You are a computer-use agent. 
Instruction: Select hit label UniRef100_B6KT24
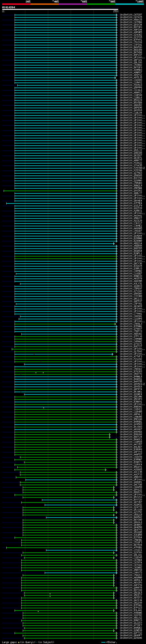tap(131, 437)
